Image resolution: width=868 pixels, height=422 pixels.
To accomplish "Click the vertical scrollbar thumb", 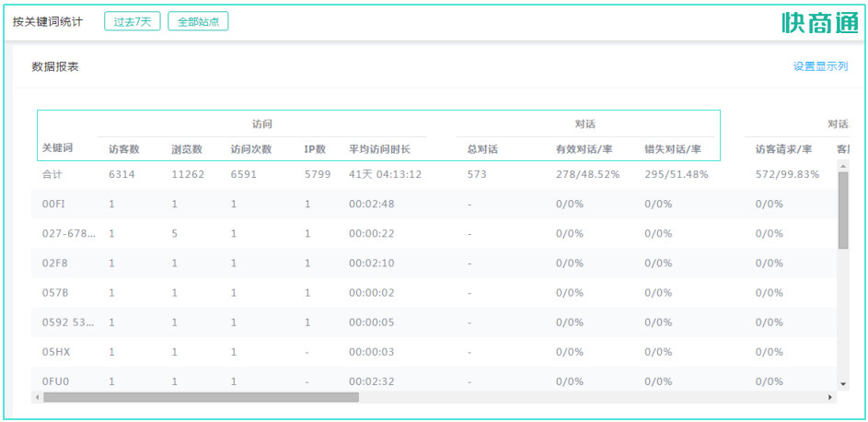I will (x=842, y=210).
